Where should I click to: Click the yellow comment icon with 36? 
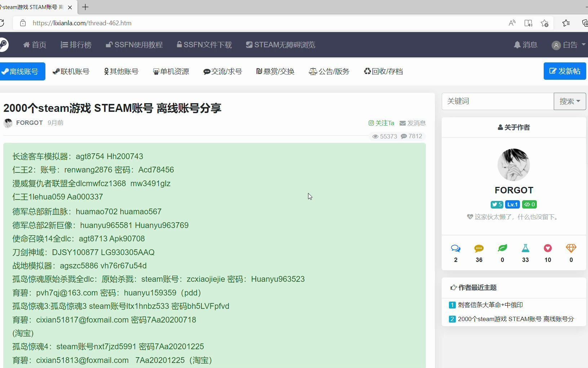click(x=479, y=248)
